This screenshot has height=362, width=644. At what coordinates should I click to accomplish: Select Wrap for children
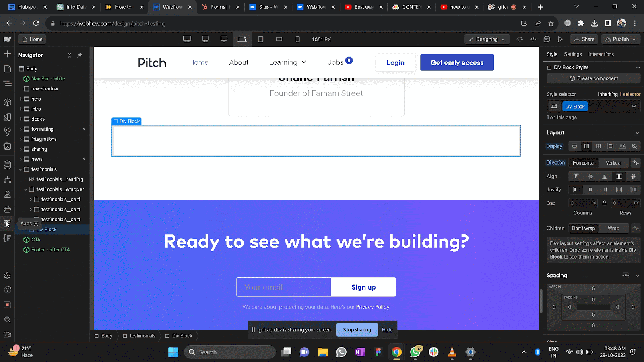pos(613,228)
